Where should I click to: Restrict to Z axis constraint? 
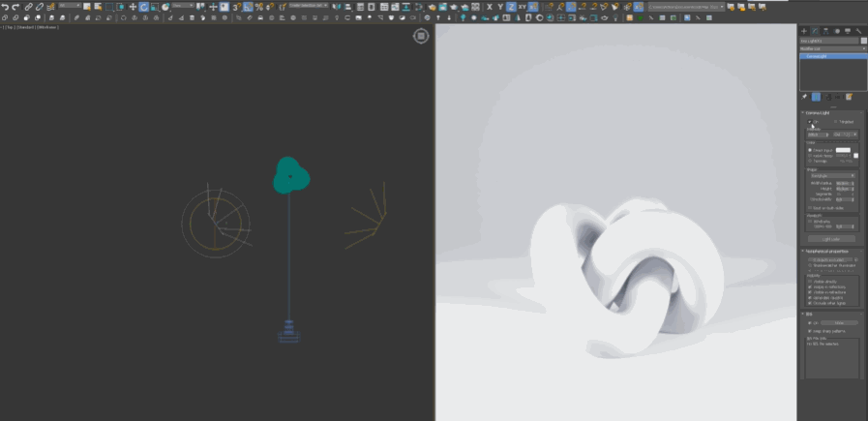(x=511, y=7)
